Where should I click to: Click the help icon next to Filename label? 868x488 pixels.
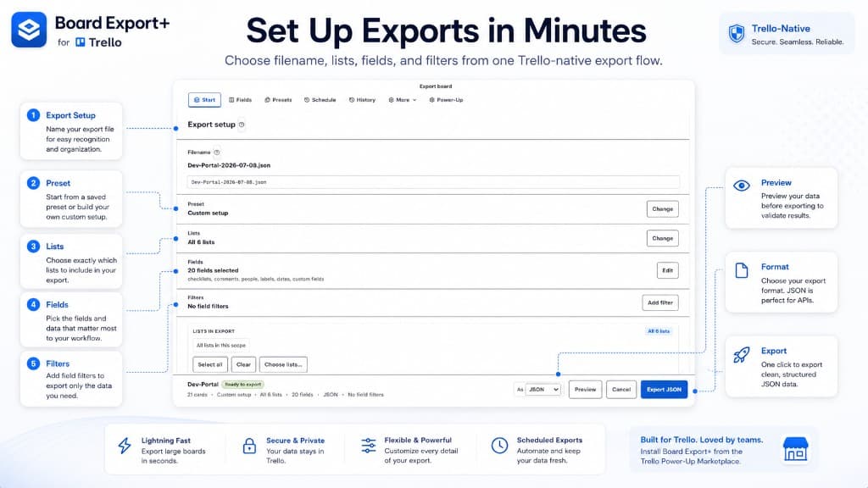pyautogui.click(x=216, y=152)
